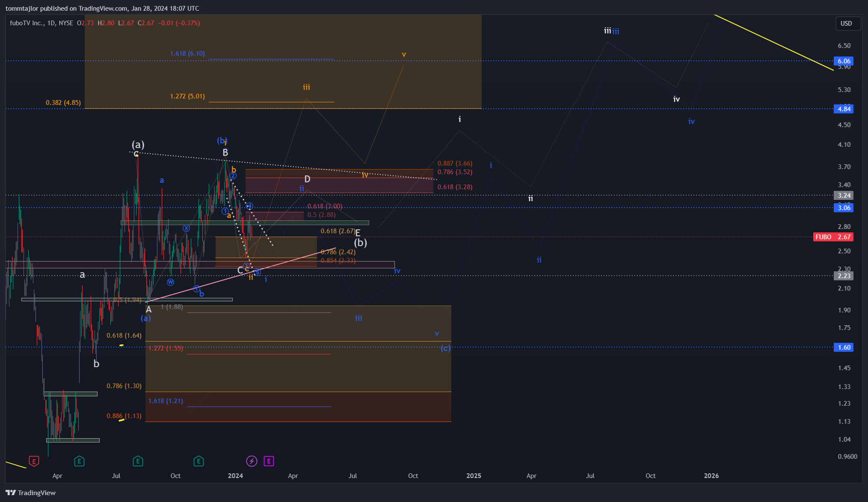The width and height of the screenshot is (868, 502).
Task: Click the blue circled X label
Action: coord(186,229)
